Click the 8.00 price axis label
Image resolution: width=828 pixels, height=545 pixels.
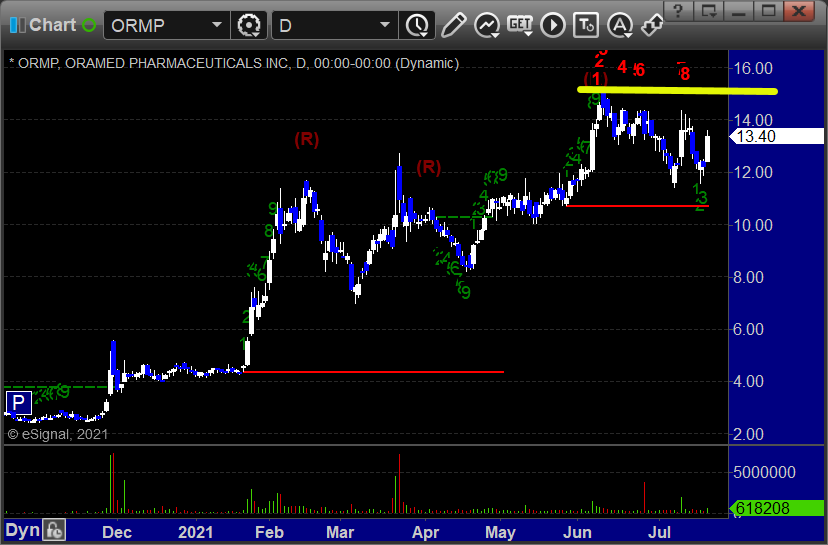pyautogui.click(x=749, y=277)
